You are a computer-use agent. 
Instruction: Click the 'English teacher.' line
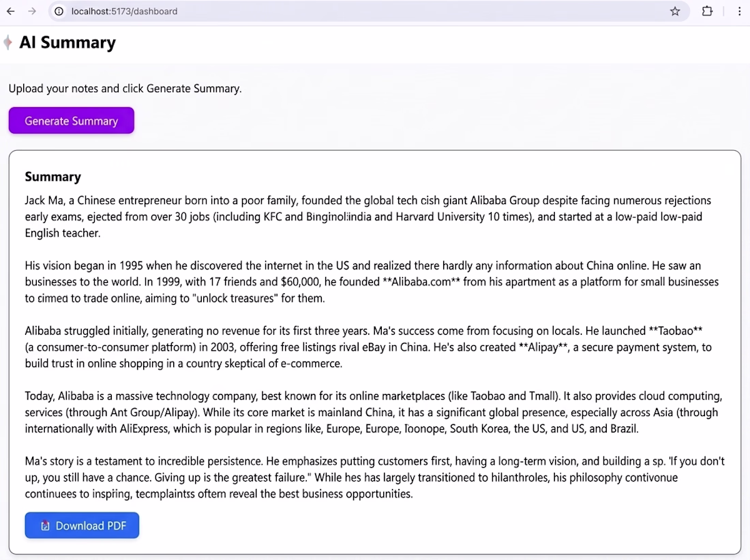(63, 233)
